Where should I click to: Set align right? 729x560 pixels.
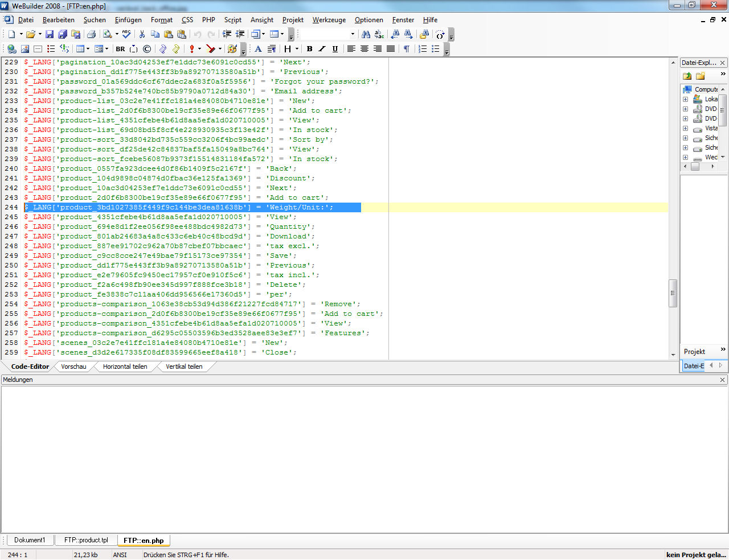(x=378, y=49)
